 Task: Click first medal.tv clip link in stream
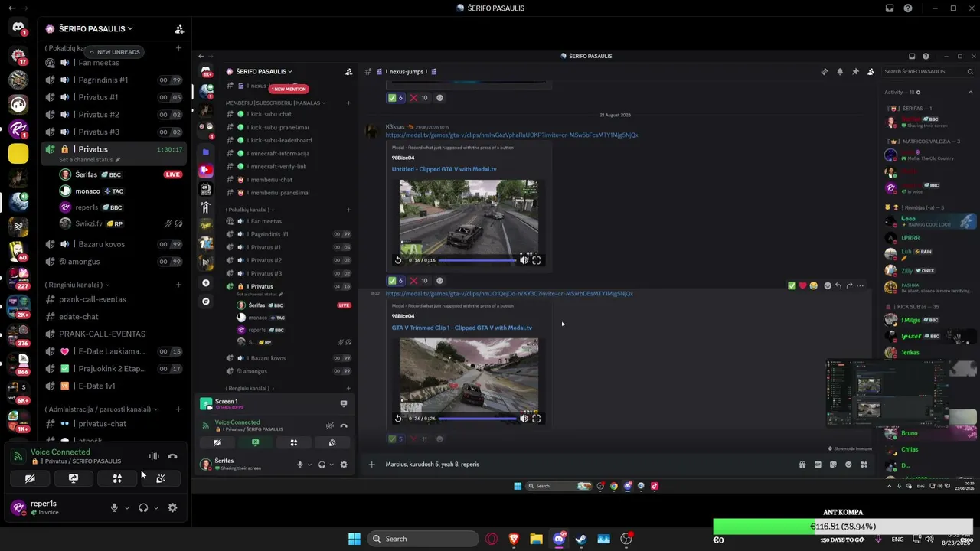pyautogui.click(x=511, y=135)
